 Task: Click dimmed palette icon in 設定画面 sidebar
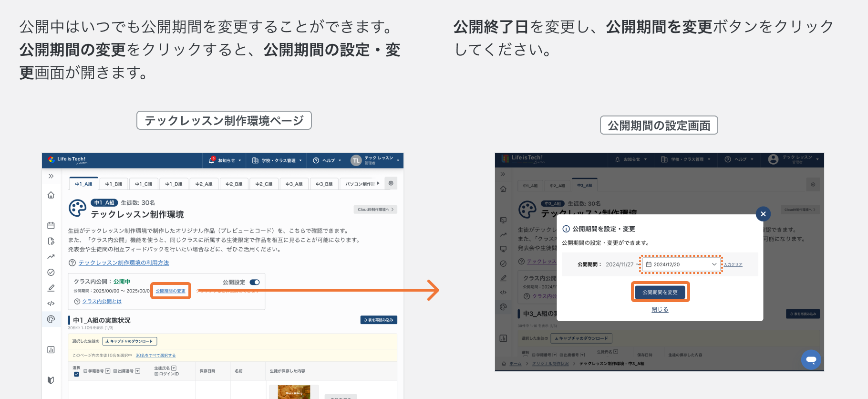point(503,307)
